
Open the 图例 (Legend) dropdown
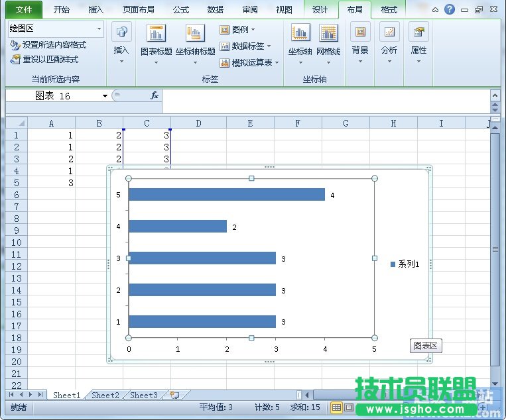point(238,30)
